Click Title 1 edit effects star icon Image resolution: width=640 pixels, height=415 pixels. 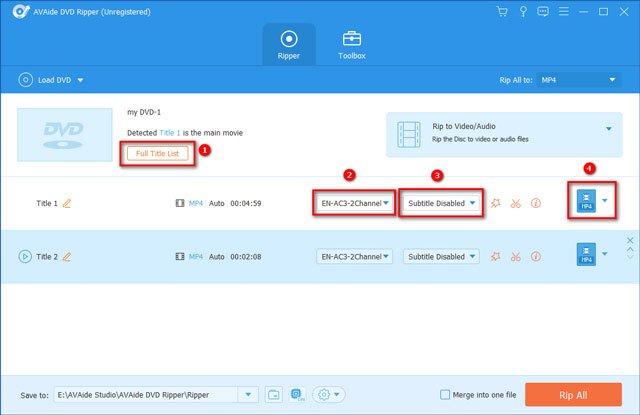(496, 203)
